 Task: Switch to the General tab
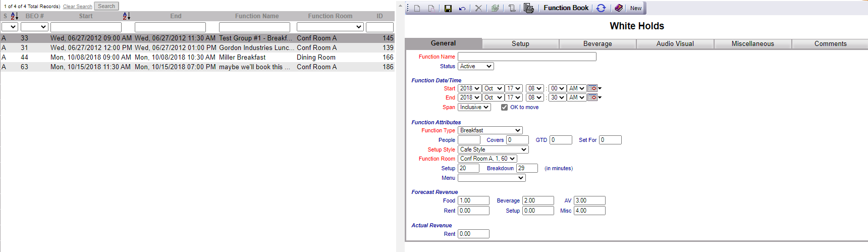point(443,43)
